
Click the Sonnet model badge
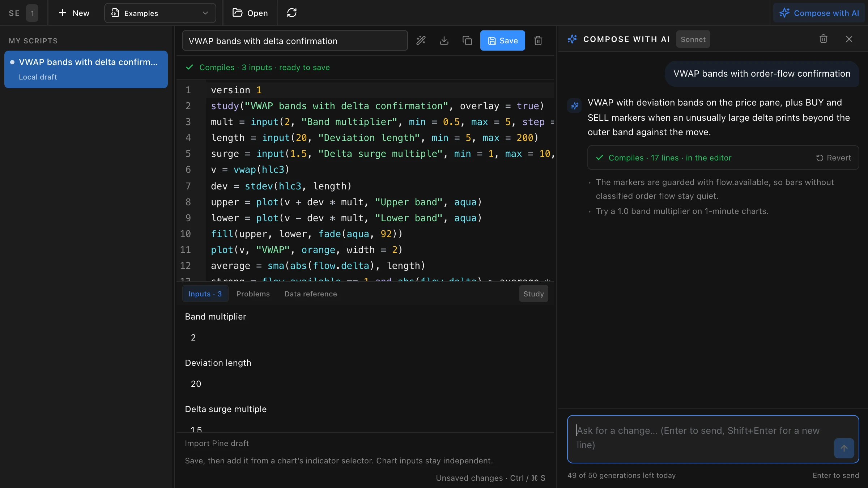[693, 39]
